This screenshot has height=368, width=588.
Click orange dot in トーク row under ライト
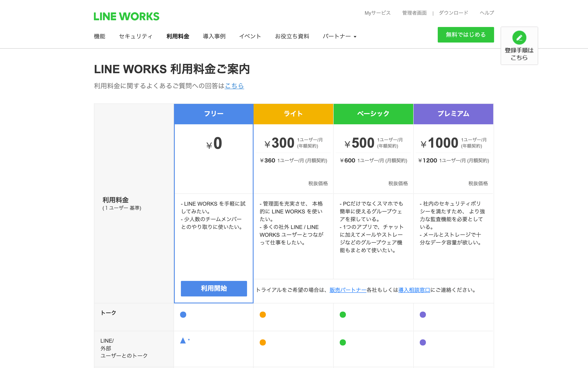[x=263, y=315]
